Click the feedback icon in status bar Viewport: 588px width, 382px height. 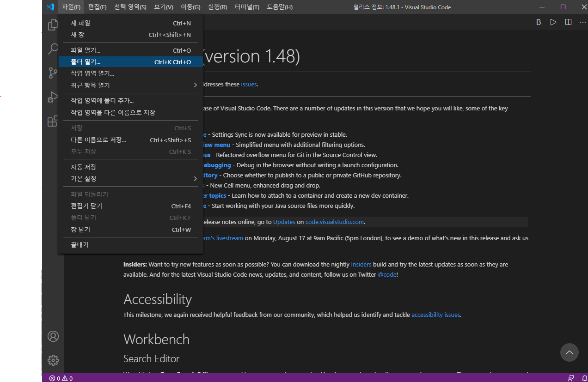click(x=571, y=378)
